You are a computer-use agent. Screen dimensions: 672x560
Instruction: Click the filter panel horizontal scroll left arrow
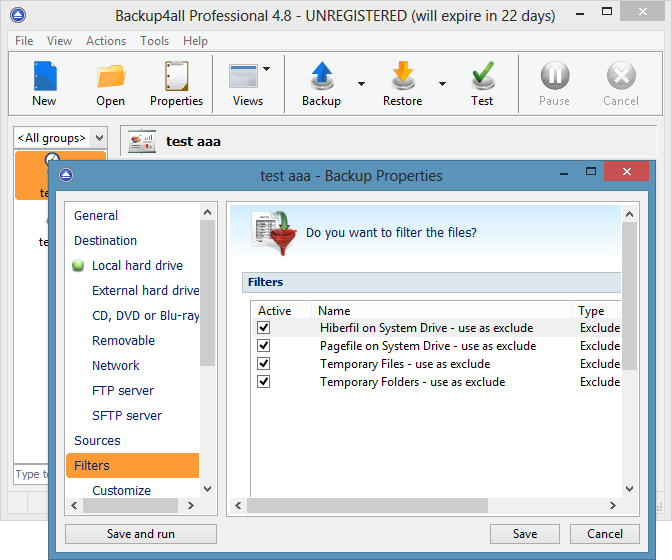(x=238, y=506)
